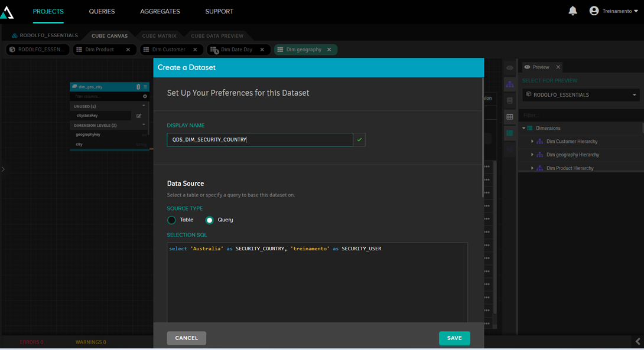Viewport: 644px width, 350px height.
Task: Click the notifications bell icon
Action: point(573,11)
